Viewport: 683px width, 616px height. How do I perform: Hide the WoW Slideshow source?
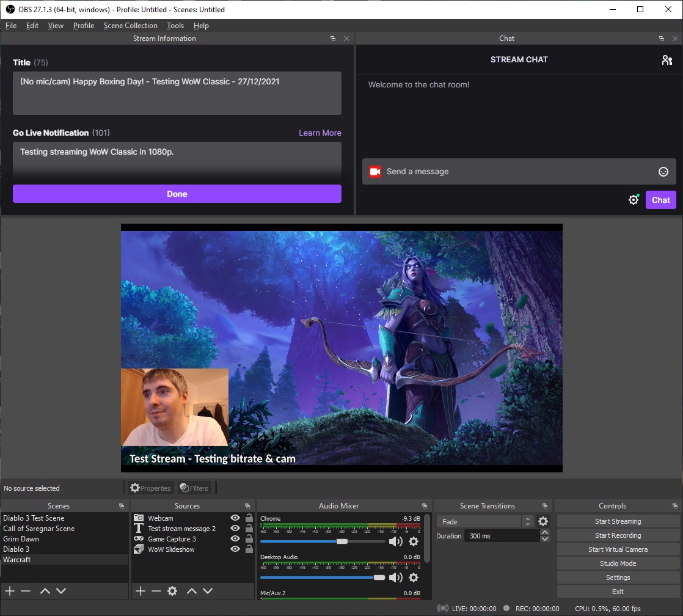[235, 549]
